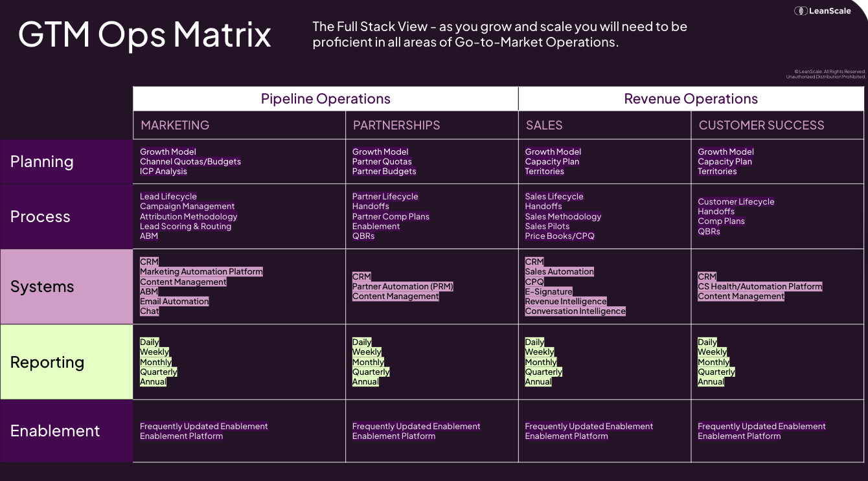Click Marketing Automation Platform in Systems row

[201, 271]
